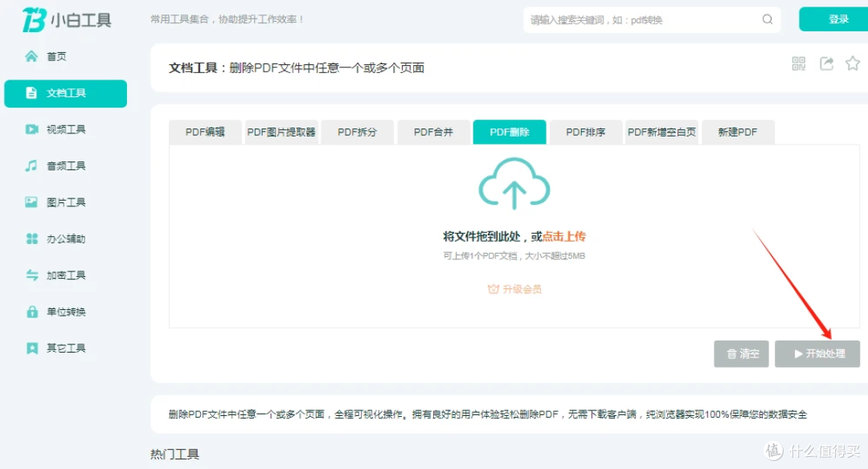Click the 点击上传 link
868x469 pixels.
point(563,237)
